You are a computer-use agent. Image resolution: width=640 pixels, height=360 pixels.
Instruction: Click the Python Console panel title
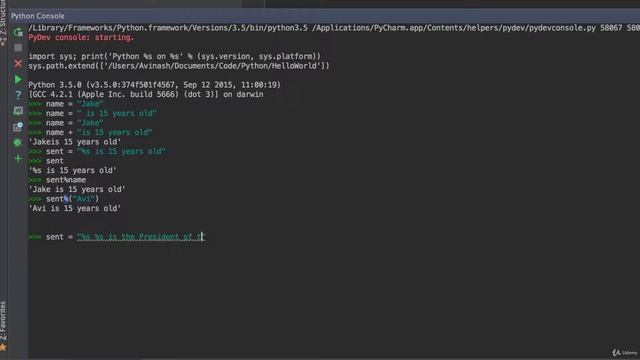[x=38, y=16]
